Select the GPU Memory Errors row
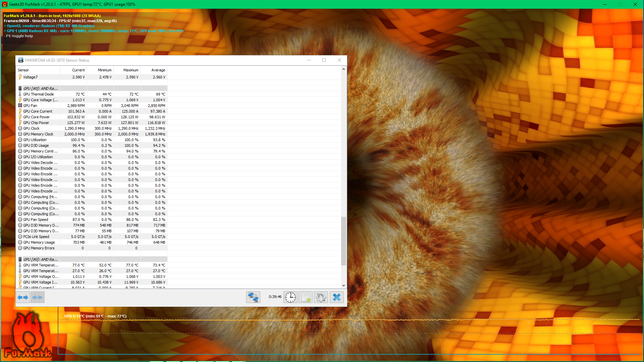This screenshot has width=644, height=362. coord(39,248)
